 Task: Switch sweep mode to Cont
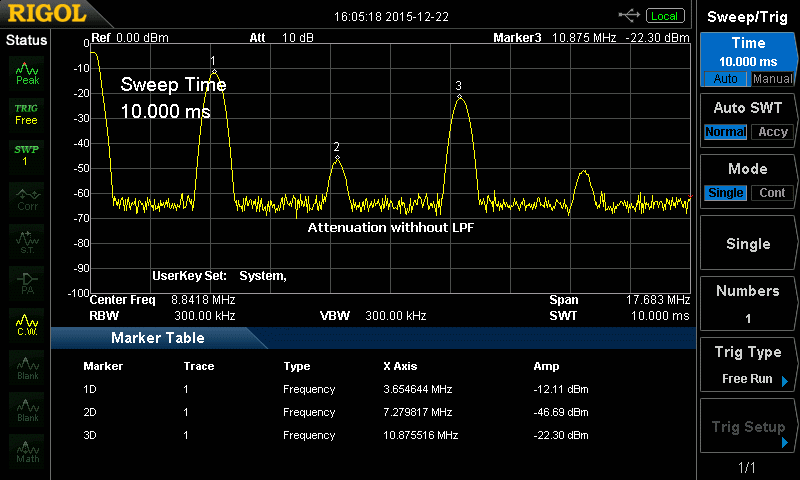tap(772, 193)
